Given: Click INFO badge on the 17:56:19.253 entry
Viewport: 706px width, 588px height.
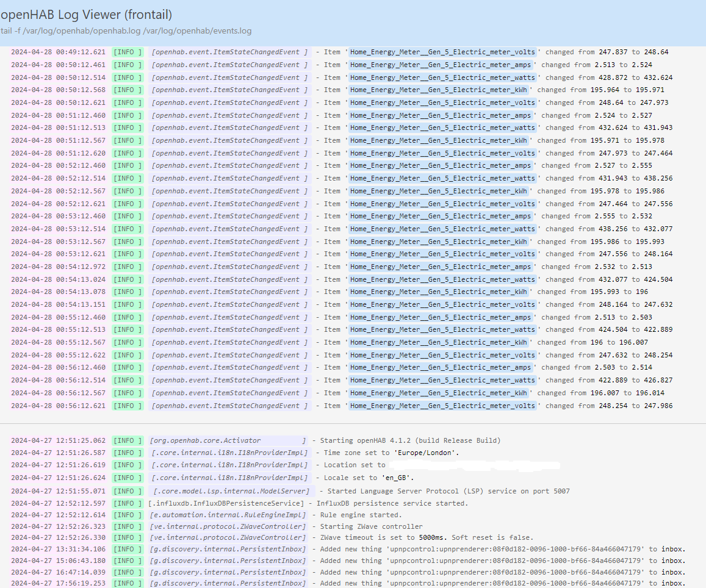Looking at the screenshot, I should pos(127,584).
